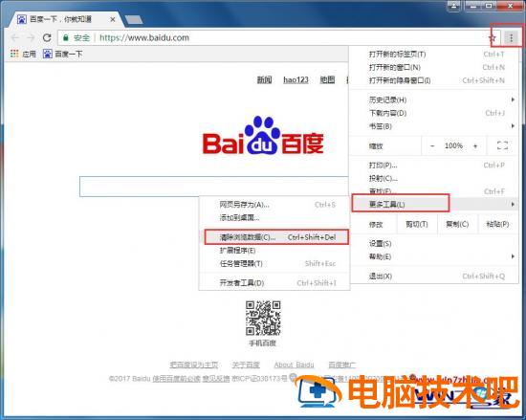Click the 新闻 link on Baidu
Screen dimensions: 526x420
tap(264, 79)
